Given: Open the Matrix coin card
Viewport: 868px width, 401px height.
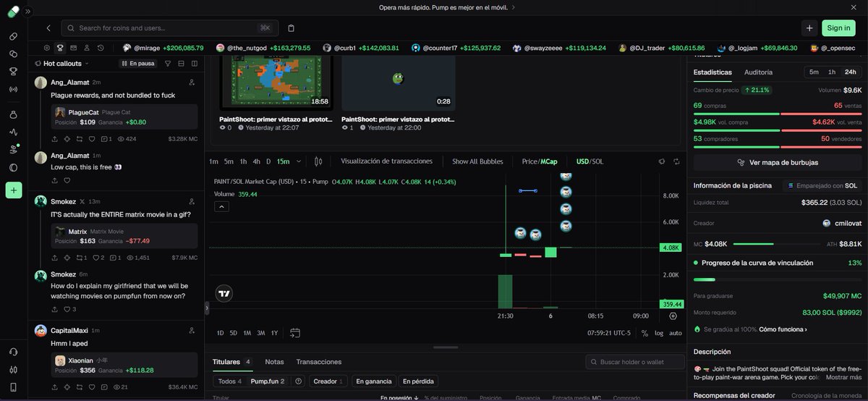Looking at the screenshot, I should tap(124, 236).
